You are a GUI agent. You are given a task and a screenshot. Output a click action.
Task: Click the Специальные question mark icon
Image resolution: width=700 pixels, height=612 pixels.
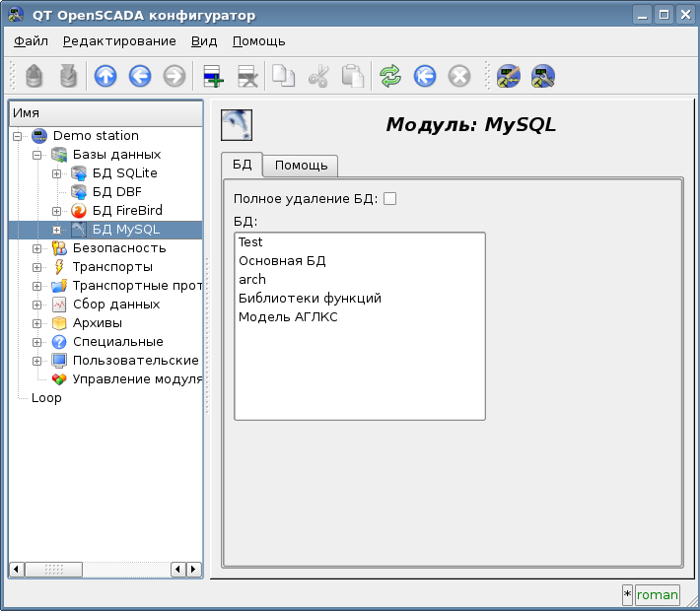[59, 342]
